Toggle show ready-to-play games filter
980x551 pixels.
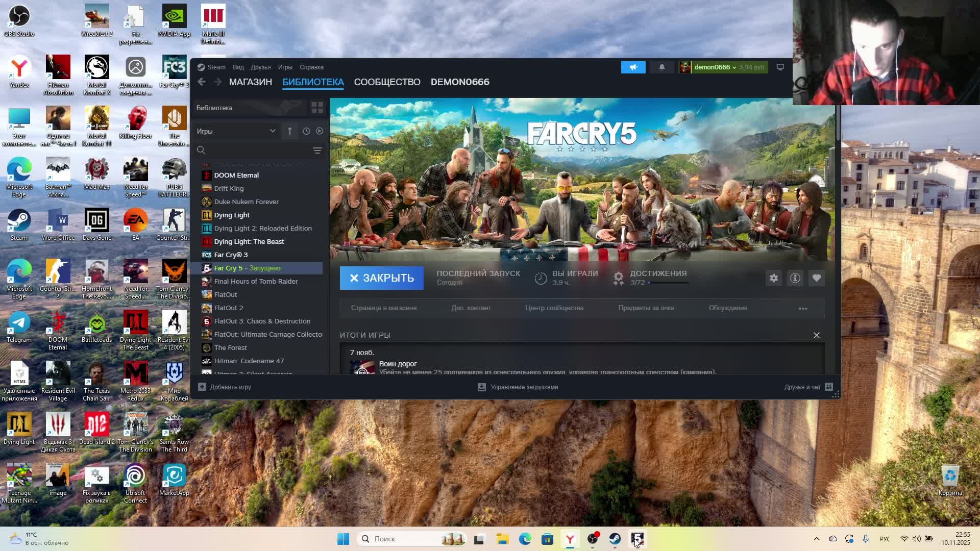pyautogui.click(x=320, y=131)
